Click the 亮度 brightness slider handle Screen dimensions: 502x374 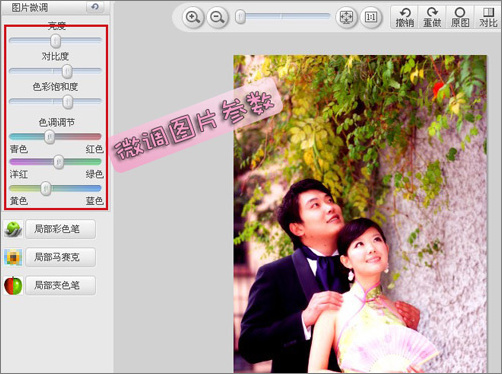[x=55, y=41]
